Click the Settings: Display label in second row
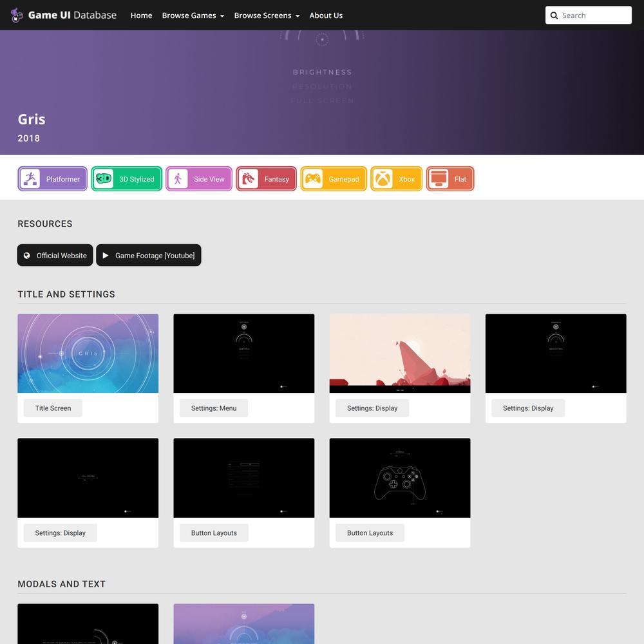The width and height of the screenshot is (644, 644). click(x=61, y=533)
